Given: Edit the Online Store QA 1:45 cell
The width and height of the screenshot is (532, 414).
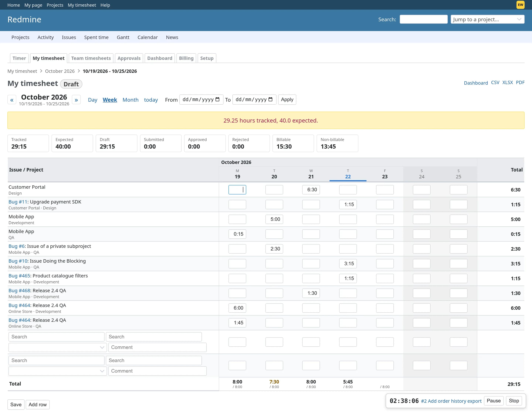Looking at the screenshot, I should pyautogui.click(x=237, y=323).
